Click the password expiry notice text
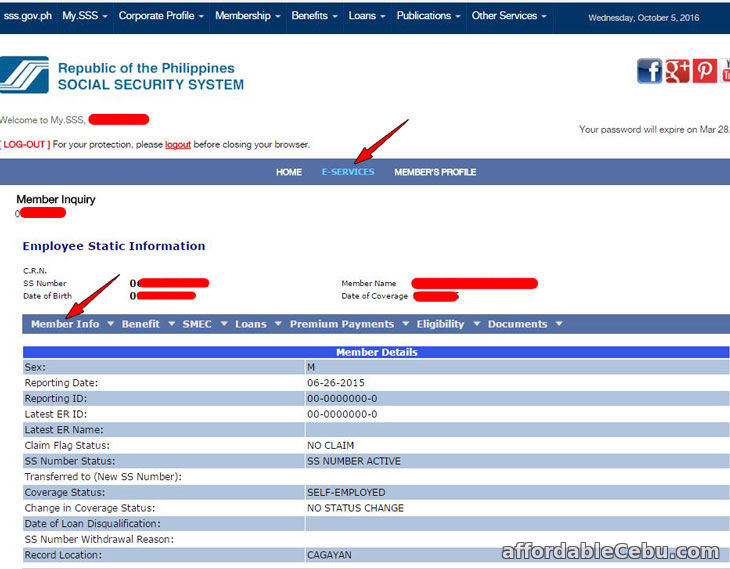 [654, 129]
